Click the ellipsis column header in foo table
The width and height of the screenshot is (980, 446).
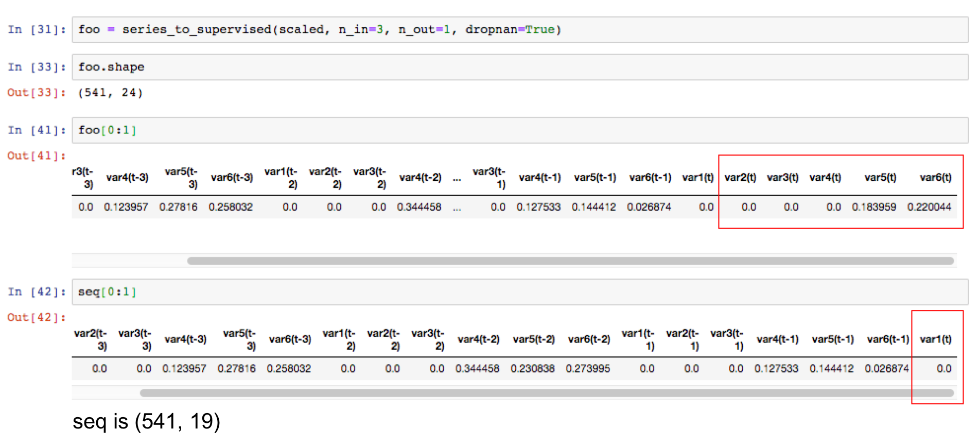pyautogui.click(x=457, y=178)
